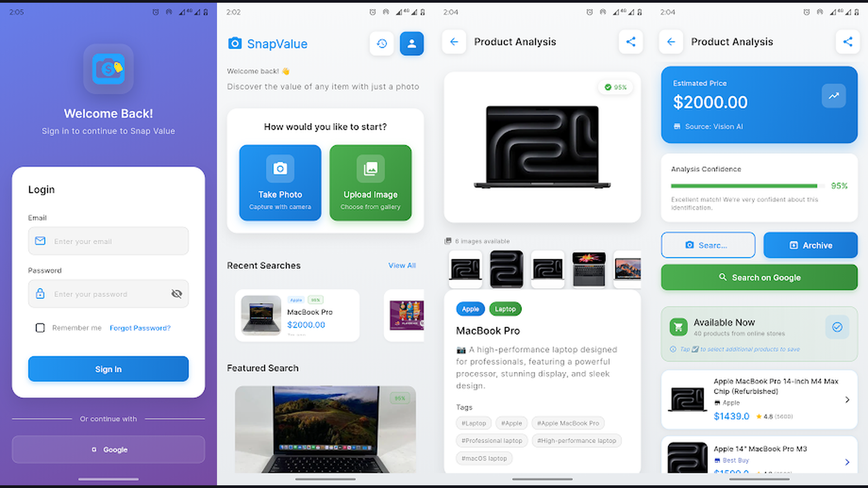Select the #Apple MacBook Pro tag
The image size is (868, 488).
[x=568, y=423]
